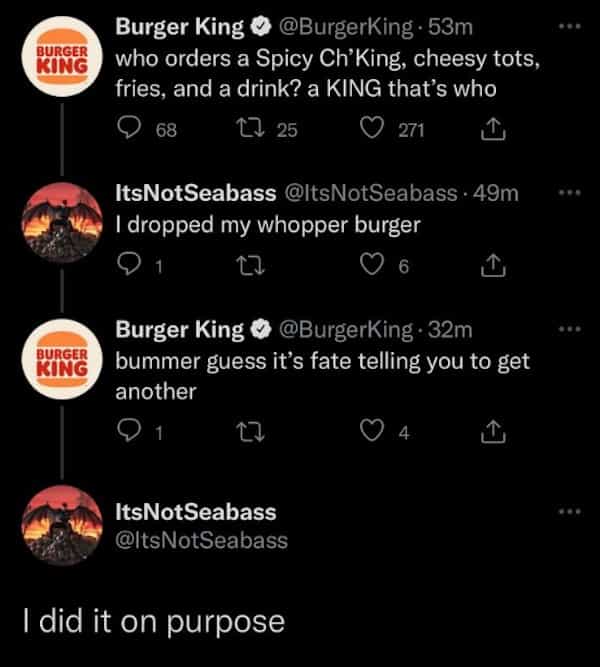Open more options on the main tweet
The width and height of the screenshot is (600, 667).
click(570, 511)
